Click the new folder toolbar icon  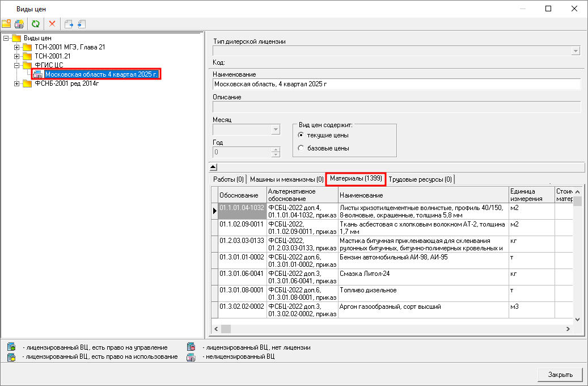click(x=6, y=24)
